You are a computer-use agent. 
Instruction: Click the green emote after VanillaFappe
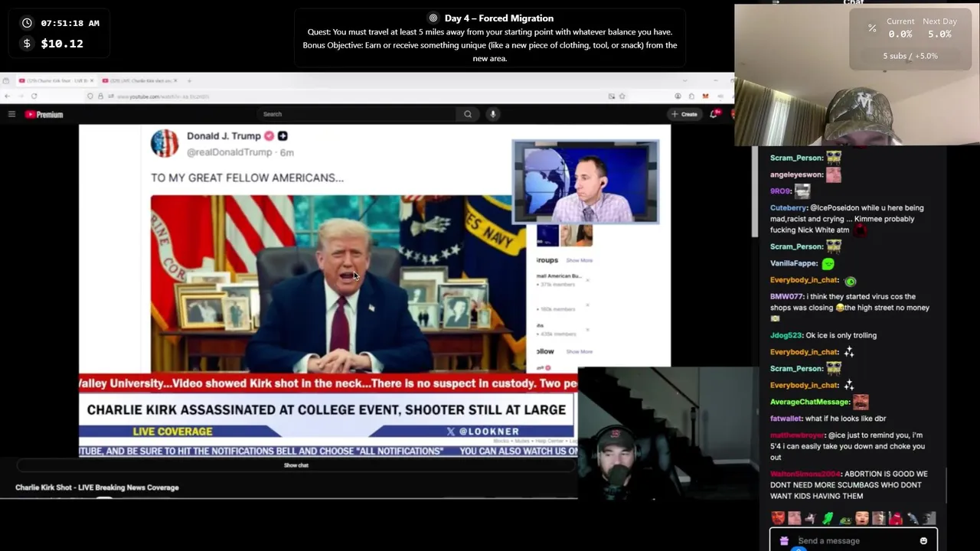(x=828, y=263)
